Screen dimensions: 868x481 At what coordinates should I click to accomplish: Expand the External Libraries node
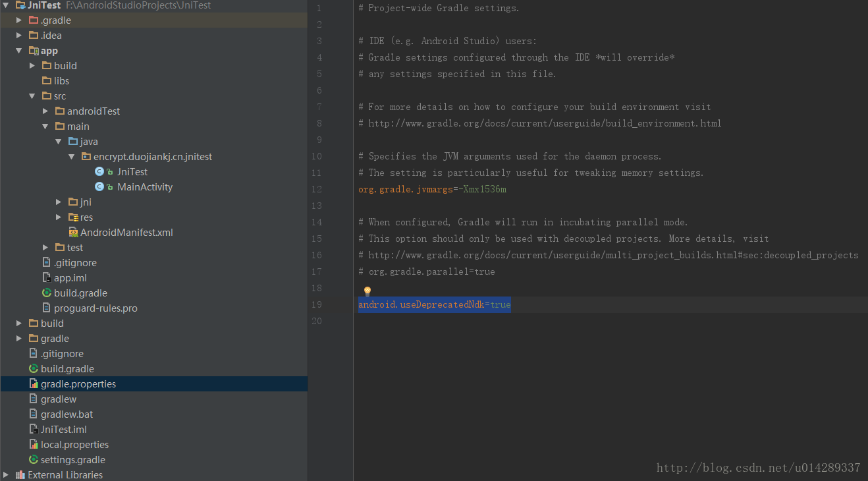point(6,475)
